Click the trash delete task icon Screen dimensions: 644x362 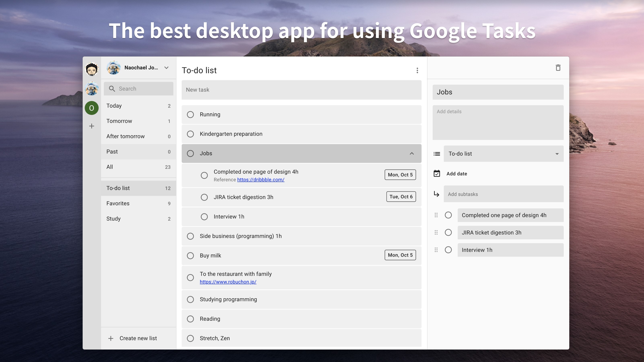click(558, 68)
